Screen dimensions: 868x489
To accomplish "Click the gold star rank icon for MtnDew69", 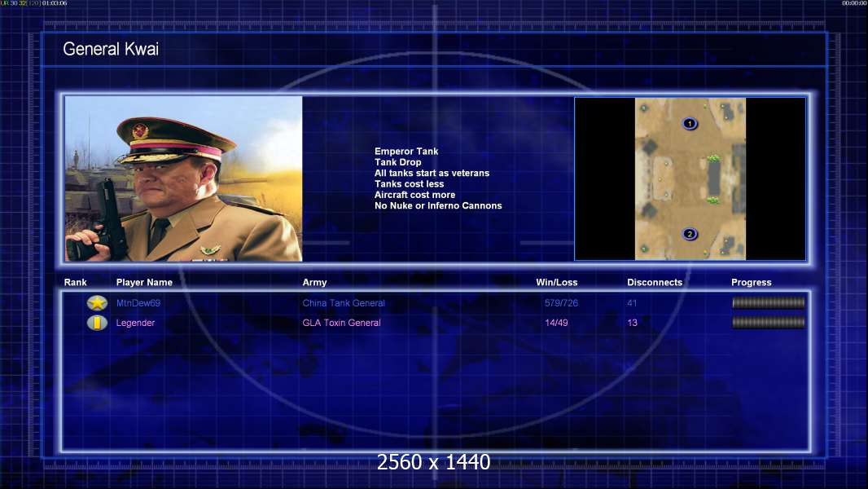I will (98, 302).
